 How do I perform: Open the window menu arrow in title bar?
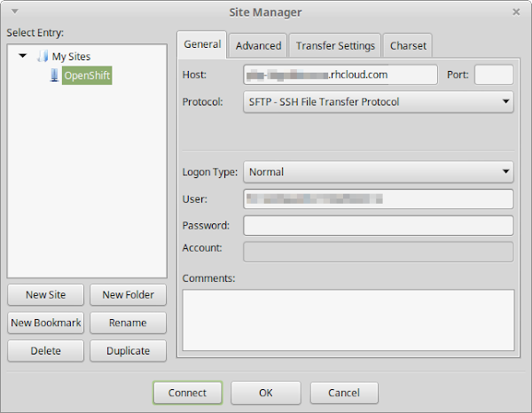click(14, 12)
